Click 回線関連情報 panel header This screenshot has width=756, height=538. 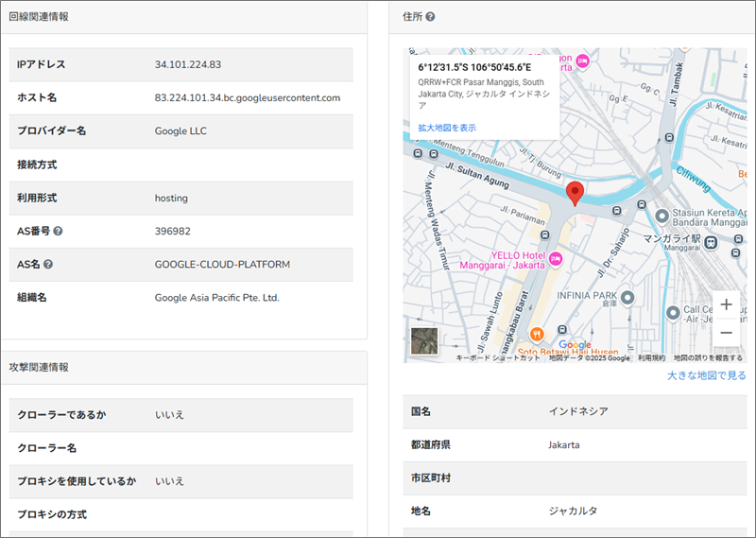[184, 17]
